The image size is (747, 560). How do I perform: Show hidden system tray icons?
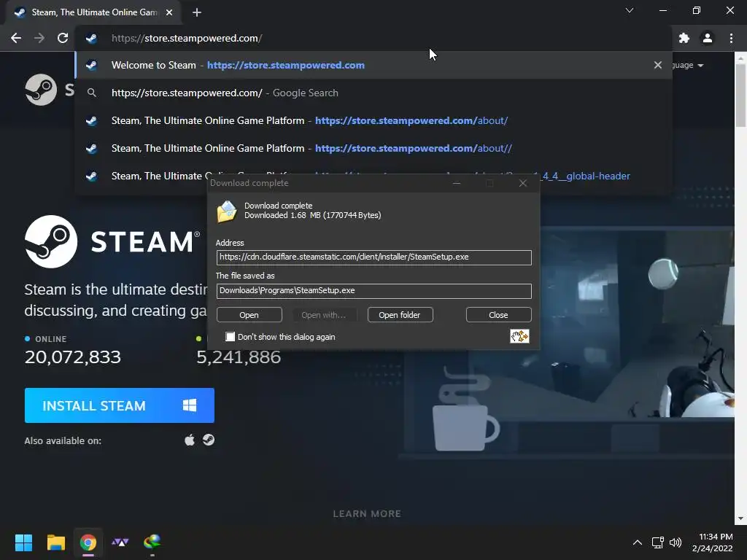click(638, 542)
